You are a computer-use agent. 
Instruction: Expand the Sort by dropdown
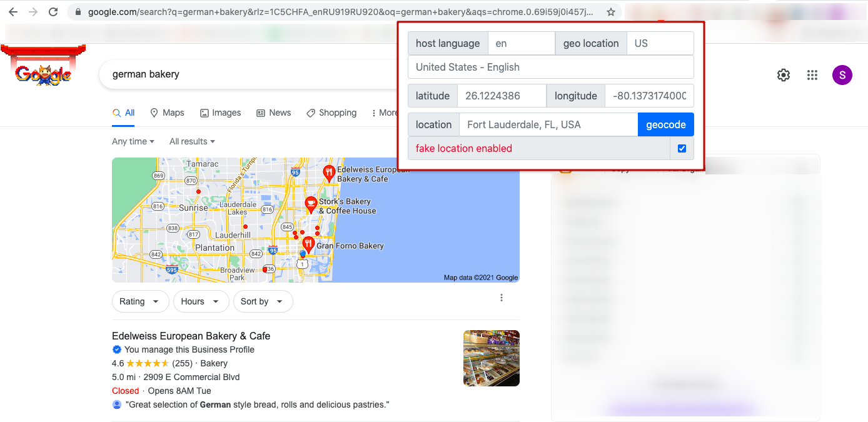tap(262, 301)
